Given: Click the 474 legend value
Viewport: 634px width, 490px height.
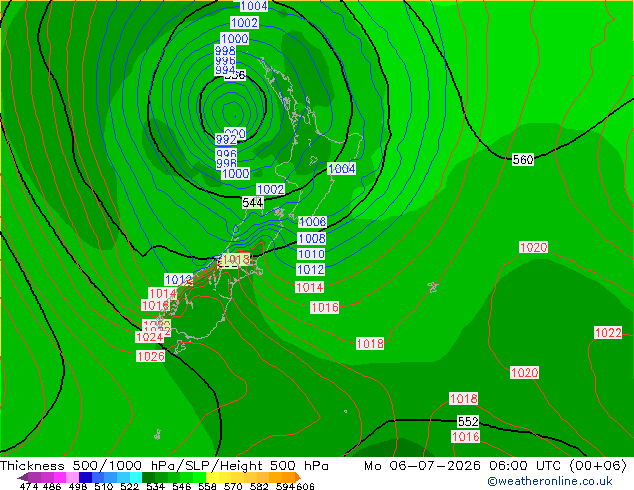Looking at the screenshot, I should (x=28, y=486).
